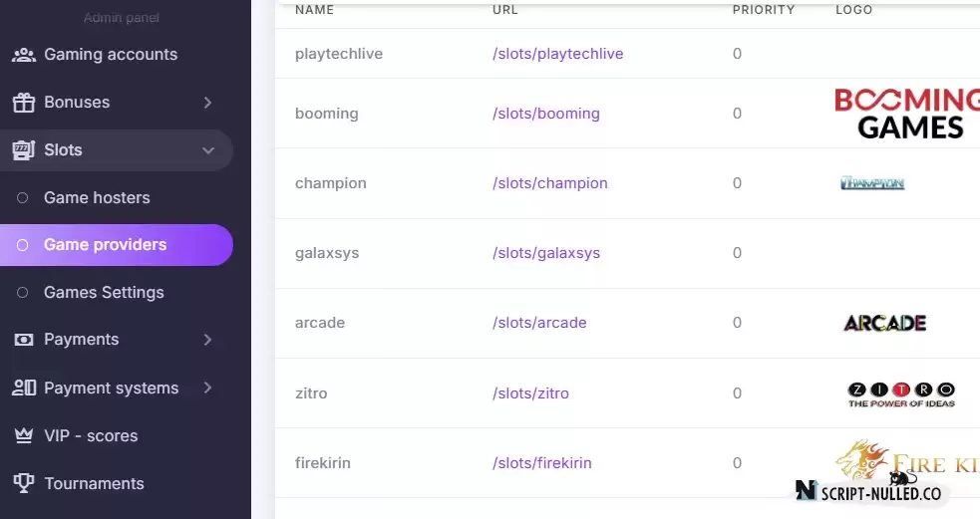Select the Game providers radio circle
The height and width of the screenshot is (519, 980).
pyautogui.click(x=23, y=245)
